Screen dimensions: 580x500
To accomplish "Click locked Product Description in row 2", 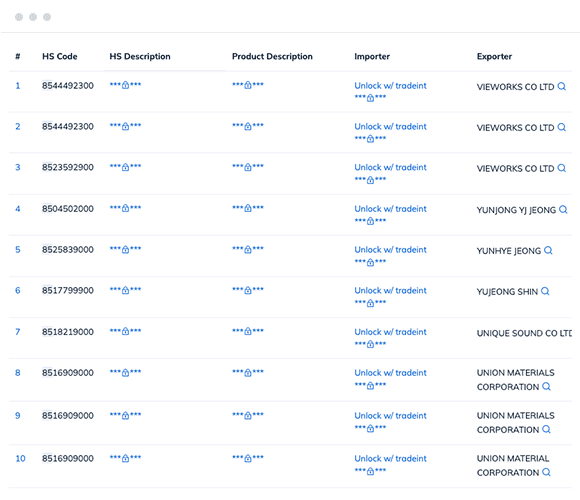I will (x=248, y=126).
